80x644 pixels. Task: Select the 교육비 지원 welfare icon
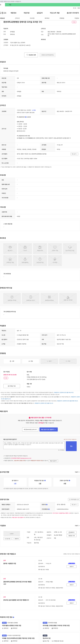[55, 248]
